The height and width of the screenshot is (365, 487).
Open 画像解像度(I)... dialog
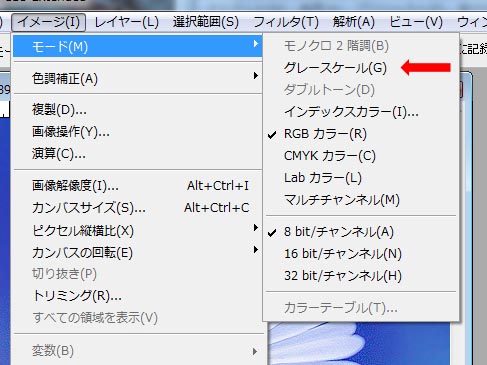[137, 186]
